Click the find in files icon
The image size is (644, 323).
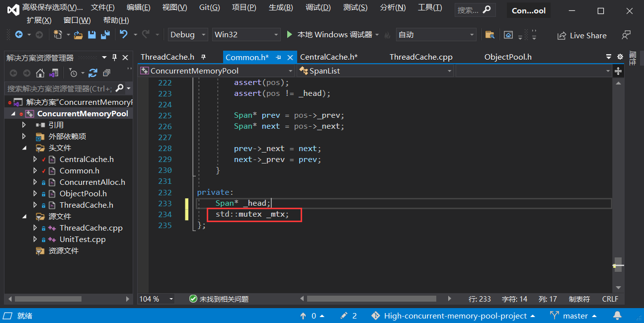(x=490, y=35)
